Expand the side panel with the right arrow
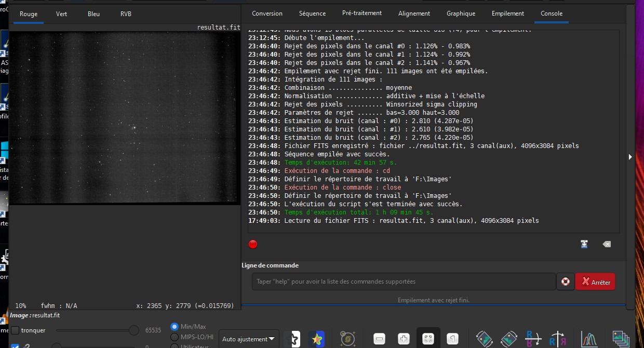 pos(630,156)
